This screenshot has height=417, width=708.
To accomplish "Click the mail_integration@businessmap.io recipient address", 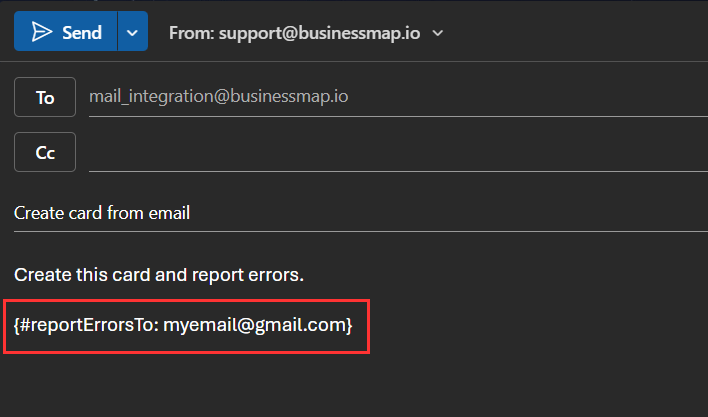I will click(219, 97).
